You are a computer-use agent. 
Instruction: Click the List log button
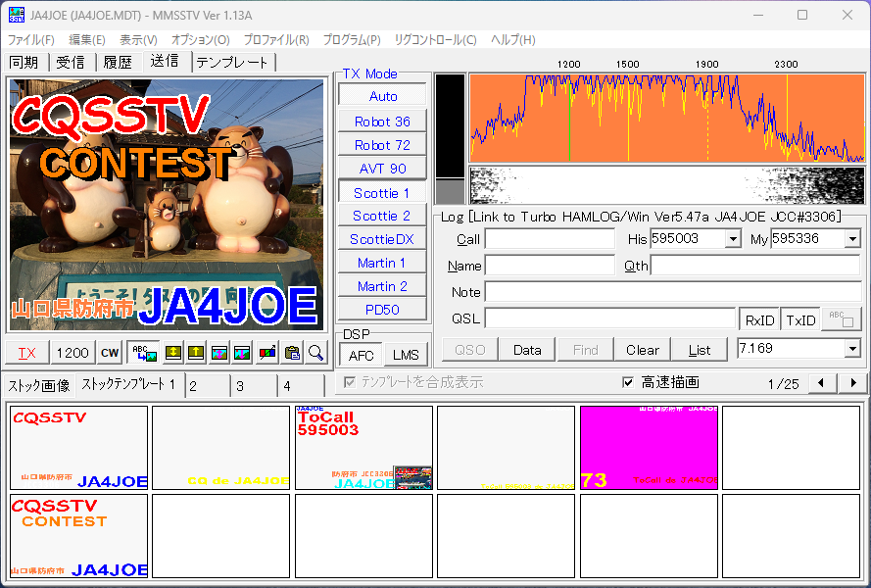click(x=700, y=350)
